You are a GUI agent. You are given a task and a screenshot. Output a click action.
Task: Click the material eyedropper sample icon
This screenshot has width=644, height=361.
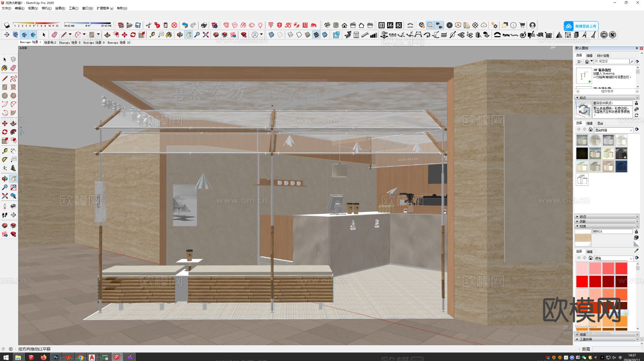(x=636, y=251)
